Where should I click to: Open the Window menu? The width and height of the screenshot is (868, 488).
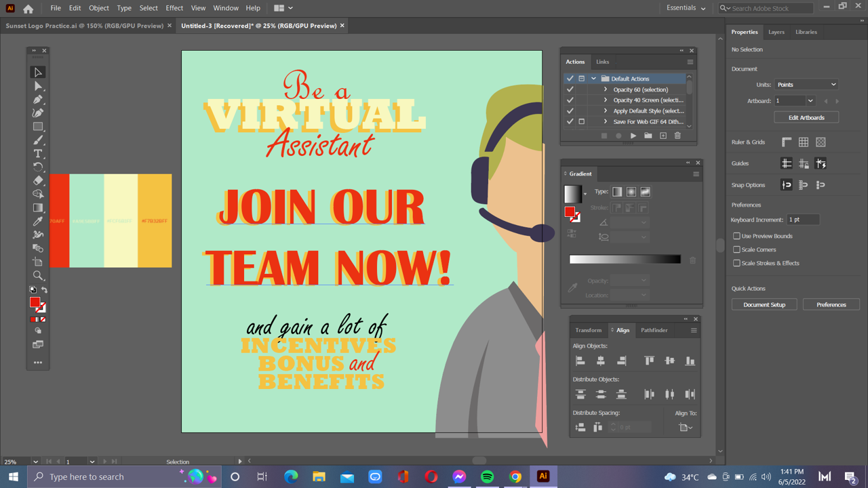click(x=226, y=8)
